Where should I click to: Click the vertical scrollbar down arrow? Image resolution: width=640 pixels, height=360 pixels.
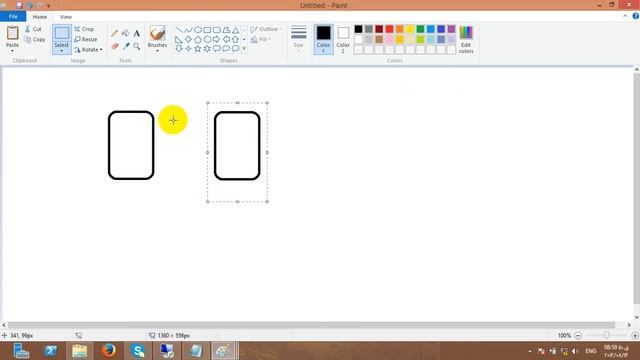pyautogui.click(x=637, y=317)
